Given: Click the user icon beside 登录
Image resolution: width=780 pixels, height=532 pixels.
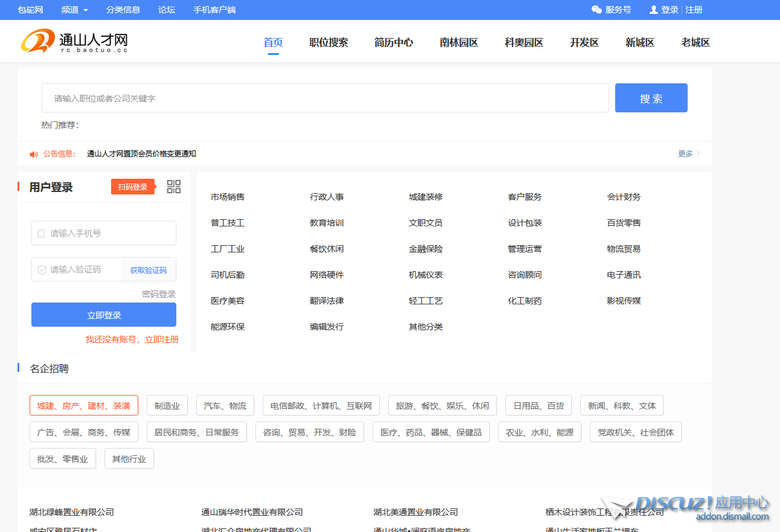Looking at the screenshot, I should pos(653,10).
